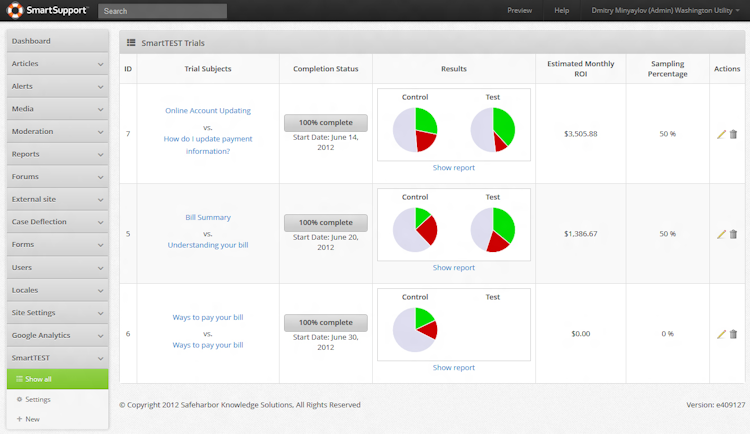Select the 0 % sampling percentage
Screen dimensions: 750x434
tap(667, 334)
